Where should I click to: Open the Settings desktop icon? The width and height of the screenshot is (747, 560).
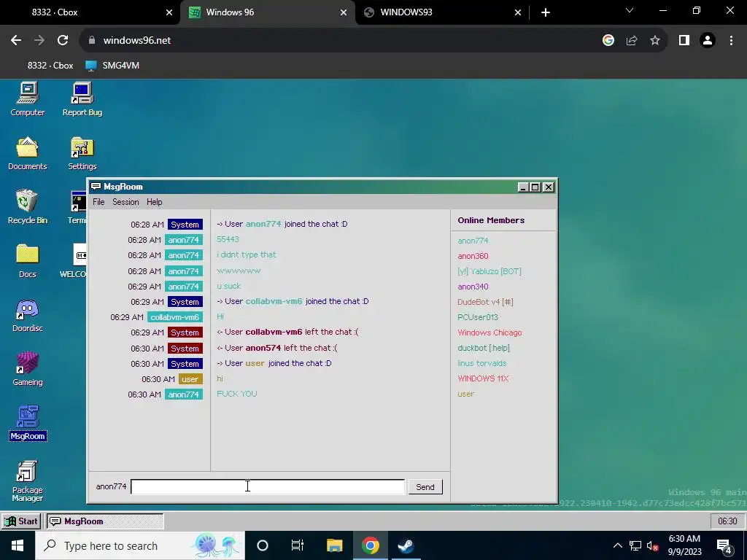coord(82,153)
